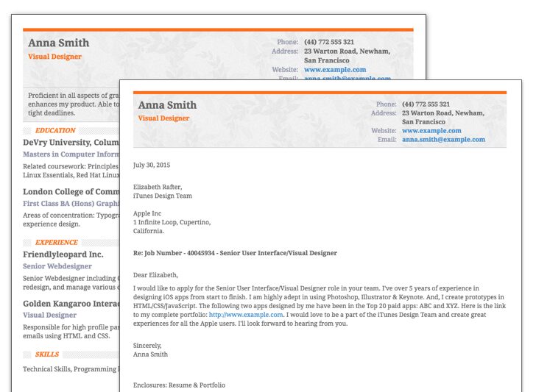Click '23 Warton Road, Newham,' address in cover letter
This screenshot has height=392, width=536.
(x=443, y=113)
